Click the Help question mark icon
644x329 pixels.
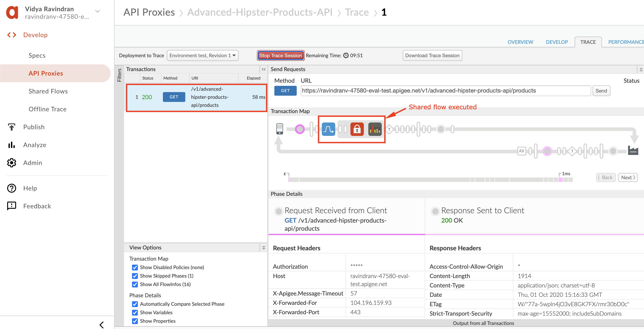click(11, 188)
